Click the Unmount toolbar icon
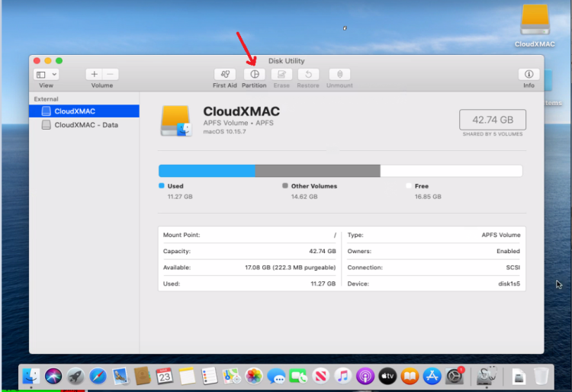Viewport: 572px width, 392px height. [339, 75]
